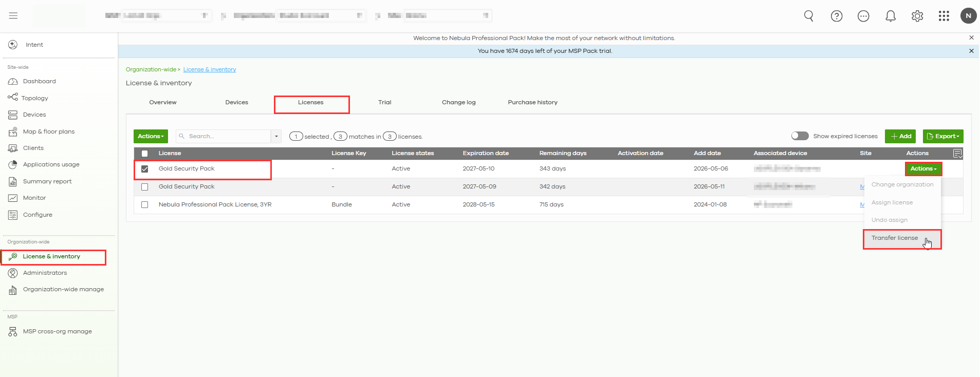Open the apps grid launcher
The width and height of the screenshot is (980, 377).
944,16
